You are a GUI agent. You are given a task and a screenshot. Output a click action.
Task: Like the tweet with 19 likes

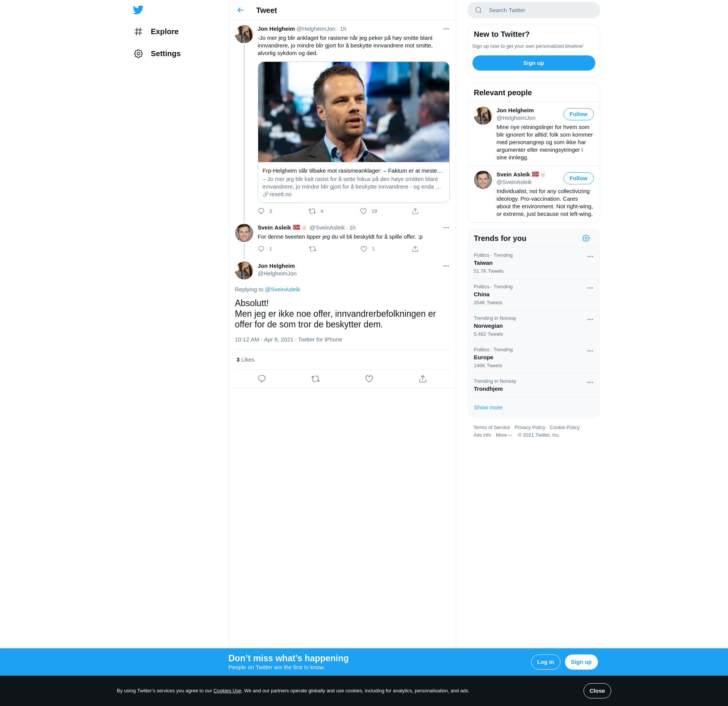(x=363, y=211)
